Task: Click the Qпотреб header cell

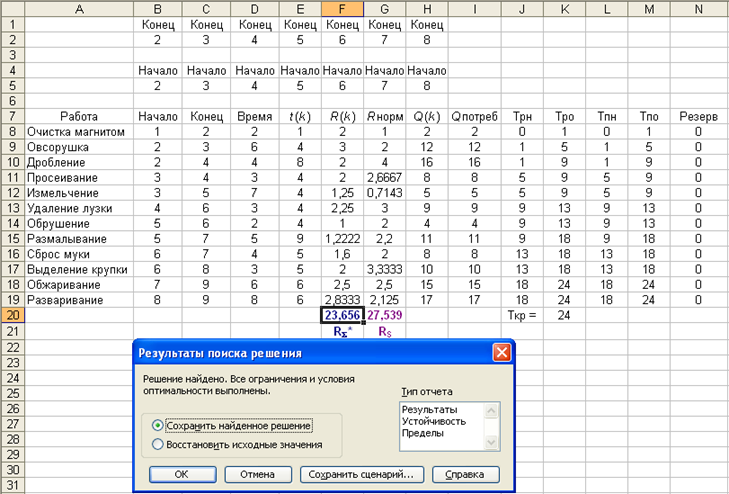Action: pos(475,116)
